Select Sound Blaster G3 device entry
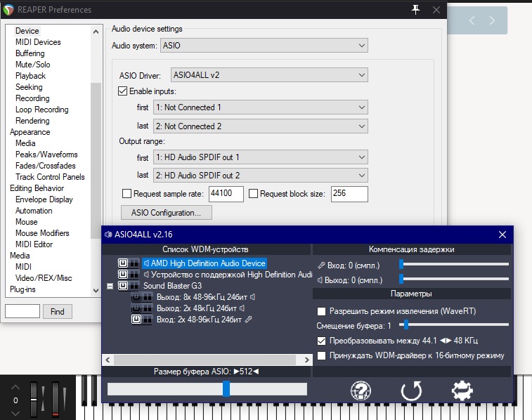The image size is (532, 420). tap(172, 286)
